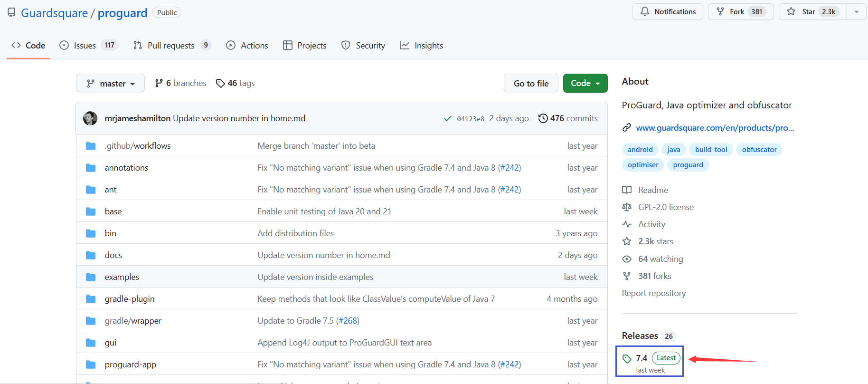Go to the Guardsquare owner page
The width and height of the screenshot is (868, 384).
click(x=54, y=13)
